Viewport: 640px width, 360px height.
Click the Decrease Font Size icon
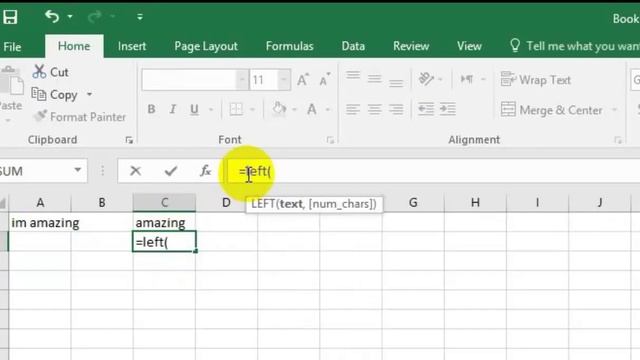(x=325, y=80)
